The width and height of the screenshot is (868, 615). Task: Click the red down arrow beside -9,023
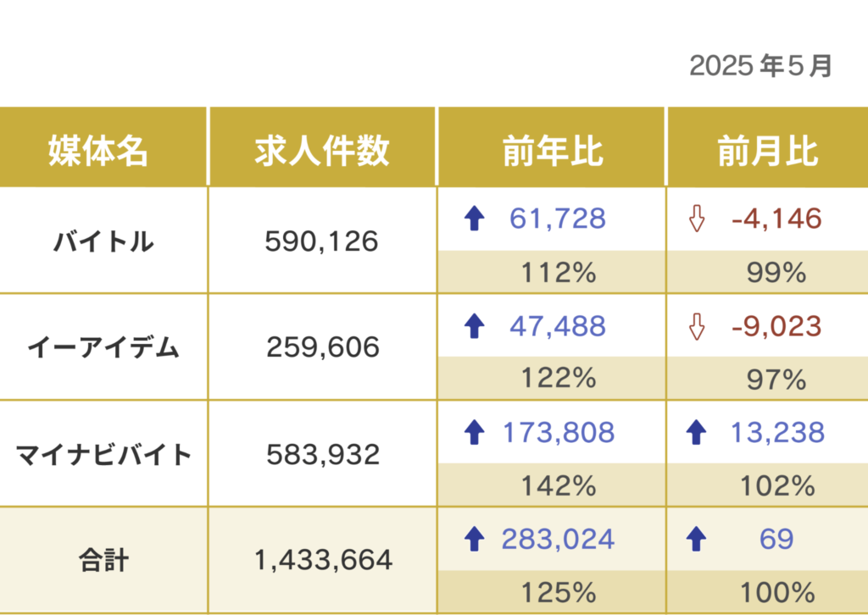pos(697,326)
